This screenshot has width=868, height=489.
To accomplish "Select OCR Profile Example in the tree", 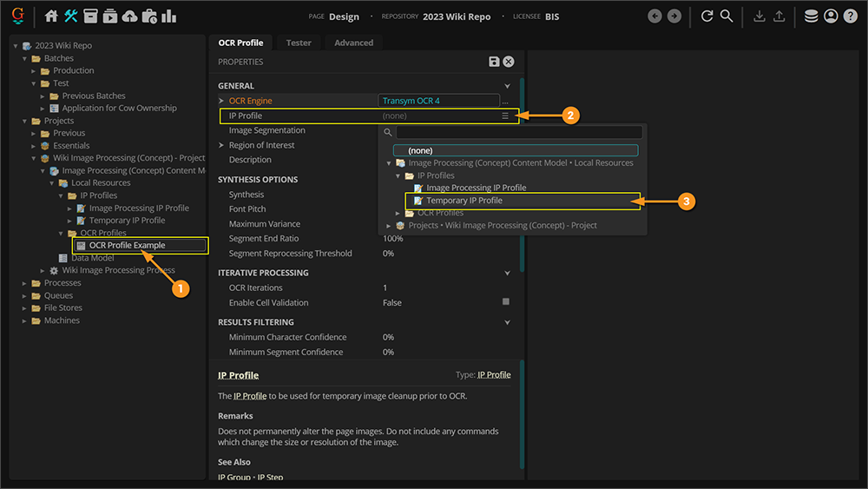I will 127,245.
